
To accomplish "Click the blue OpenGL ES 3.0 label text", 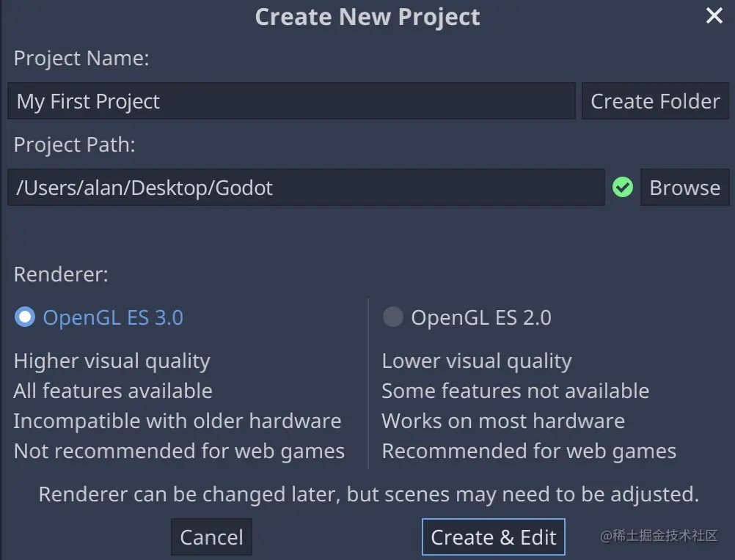I will point(113,317).
